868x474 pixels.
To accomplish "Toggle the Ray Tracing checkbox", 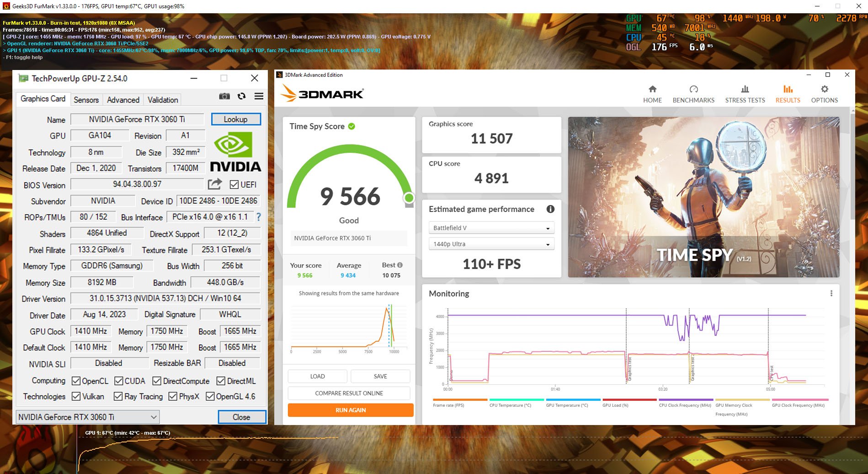I will (x=118, y=396).
